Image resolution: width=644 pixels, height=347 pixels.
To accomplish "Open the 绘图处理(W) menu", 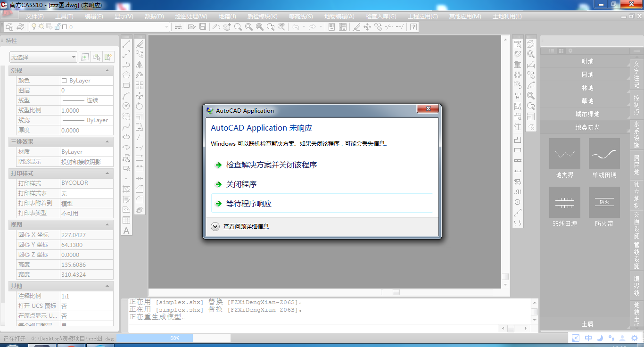I will click(x=191, y=16).
